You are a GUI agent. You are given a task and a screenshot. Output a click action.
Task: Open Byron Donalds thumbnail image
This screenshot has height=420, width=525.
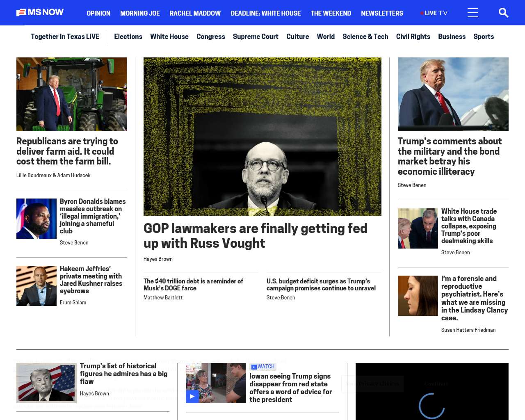click(37, 219)
